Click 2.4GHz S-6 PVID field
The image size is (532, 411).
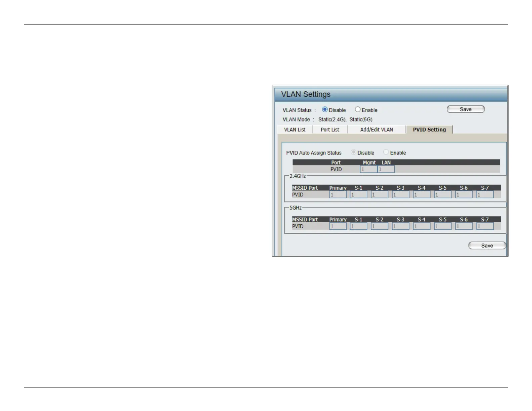point(464,194)
